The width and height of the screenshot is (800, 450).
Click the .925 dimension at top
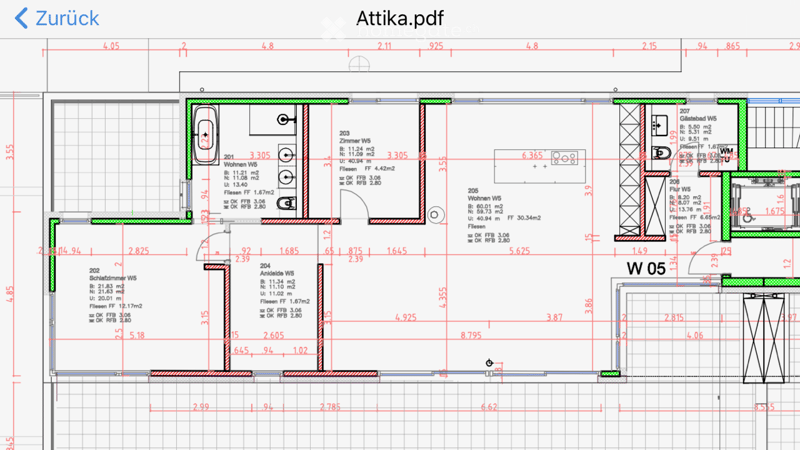click(436, 46)
